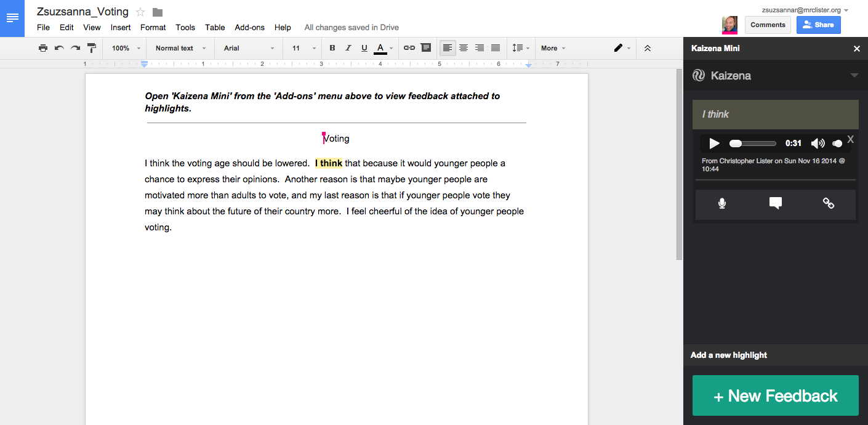Add a text comment in Kaizena
The width and height of the screenshot is (868, 425).
776,203
